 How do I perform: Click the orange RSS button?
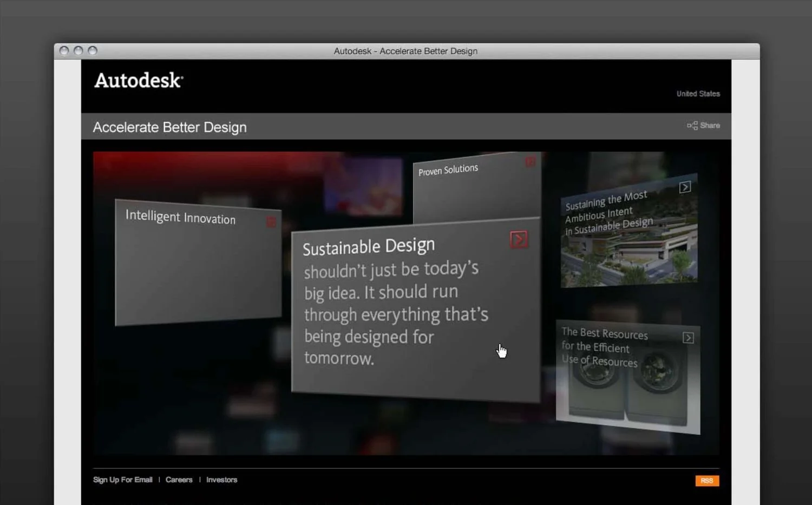(707, 481)
